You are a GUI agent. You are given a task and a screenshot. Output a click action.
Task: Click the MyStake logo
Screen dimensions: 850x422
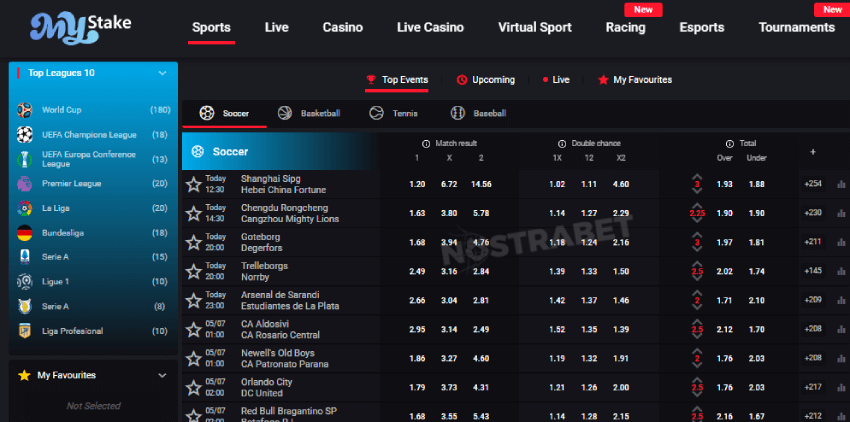pos(80,28)
